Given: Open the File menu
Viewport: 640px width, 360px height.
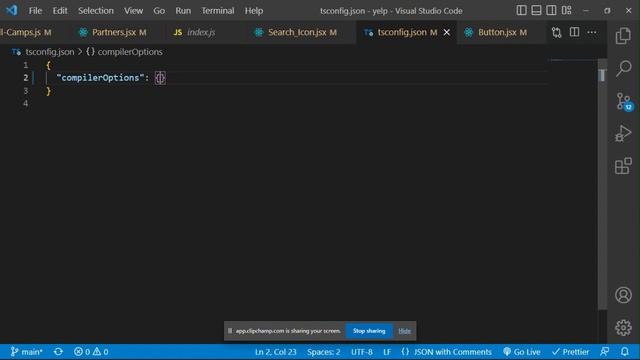Looking at the screenshot, I should pos(35,11).
